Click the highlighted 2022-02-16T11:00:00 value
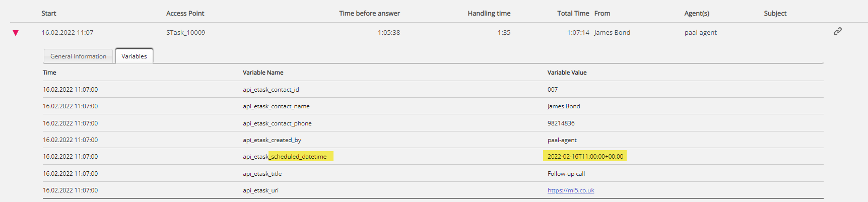The width and height of the screenshot is (868, 202). 585,157
